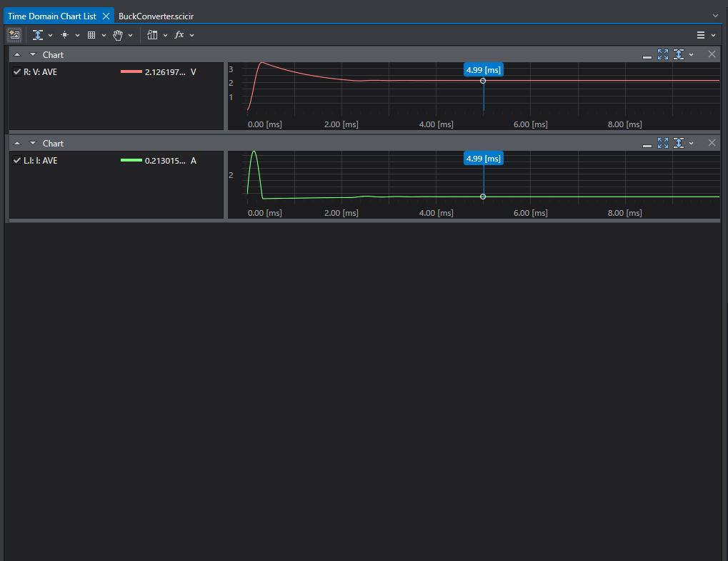Open fit options dropdown in second chart header

pos(692,144)
